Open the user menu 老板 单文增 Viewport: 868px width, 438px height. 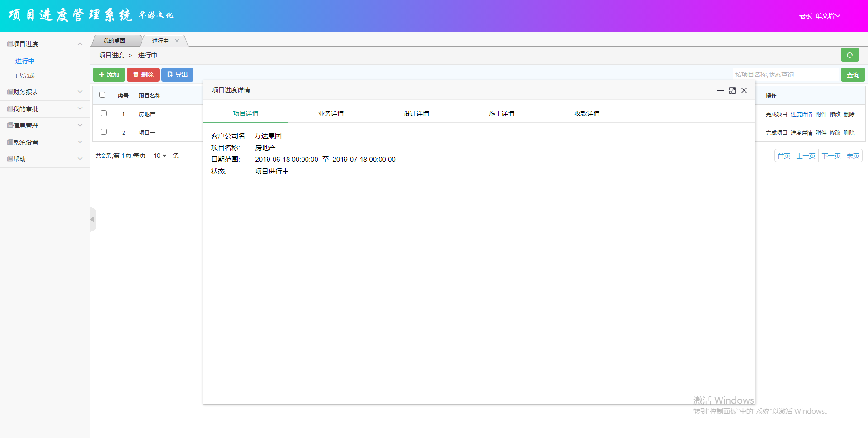tap(819, 16)
